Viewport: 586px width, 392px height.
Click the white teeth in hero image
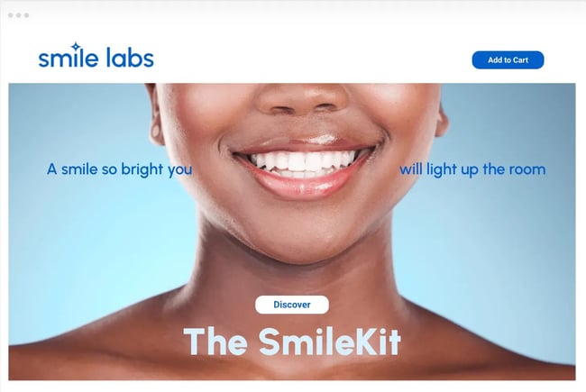pos(304,162)
